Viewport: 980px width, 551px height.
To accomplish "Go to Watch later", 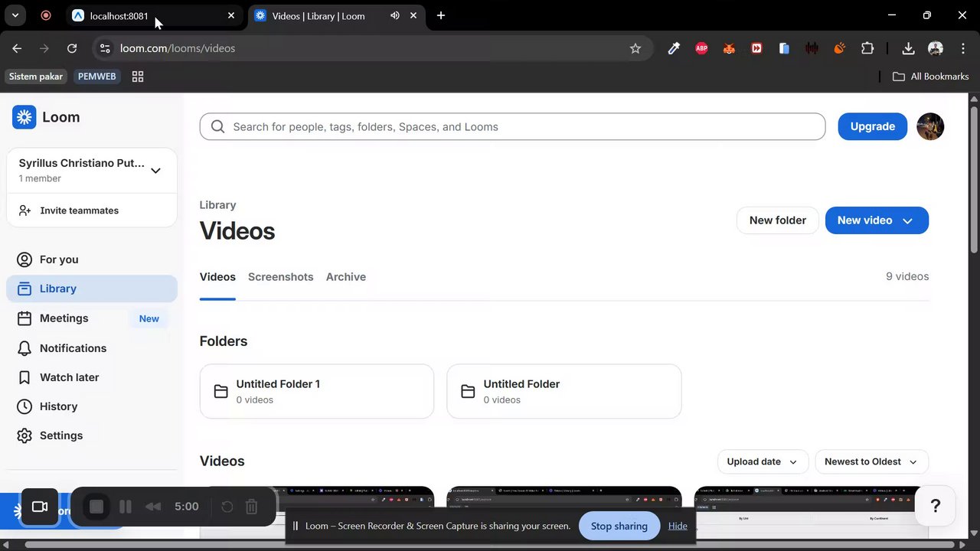I will (x=92, y=377).
